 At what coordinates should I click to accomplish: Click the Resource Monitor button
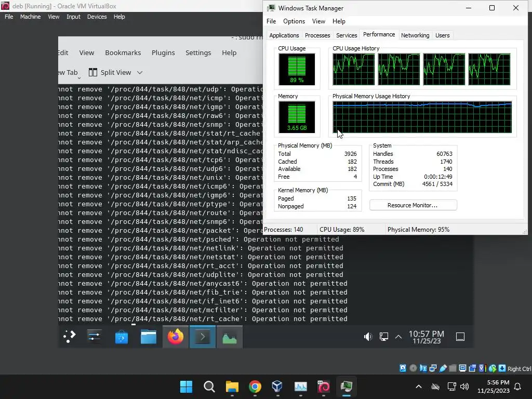pos(413,205)
